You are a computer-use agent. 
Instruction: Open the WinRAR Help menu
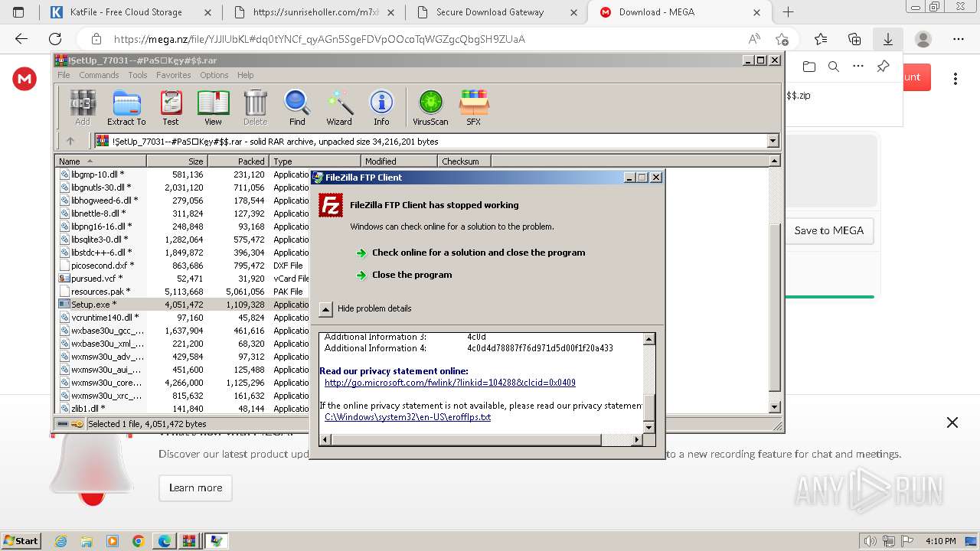point(245,75)
